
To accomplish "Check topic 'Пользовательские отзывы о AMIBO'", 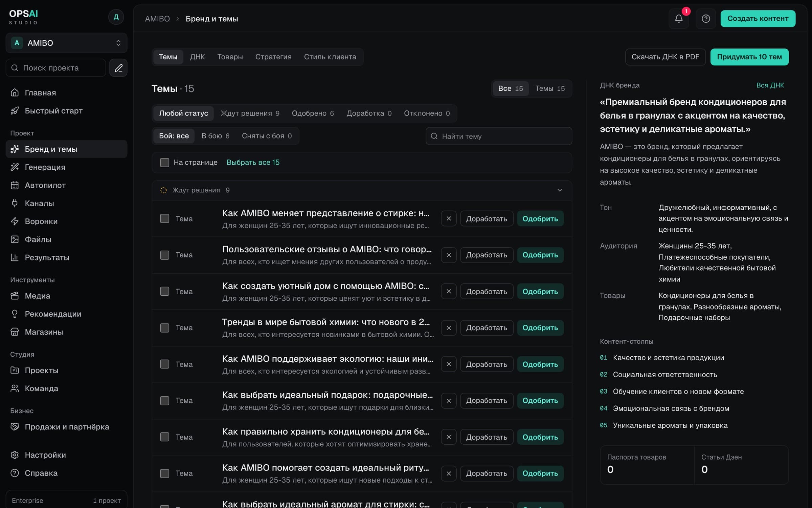I will 164,255.
